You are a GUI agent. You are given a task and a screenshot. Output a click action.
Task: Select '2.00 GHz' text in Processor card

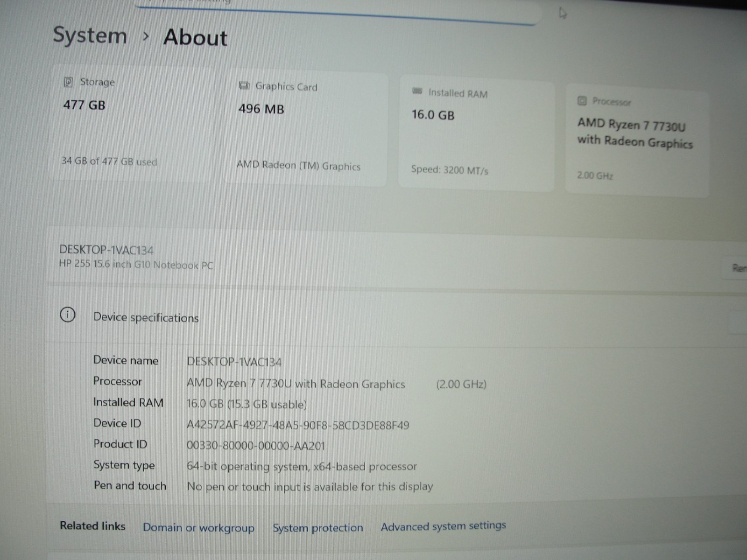pos(595,175)
